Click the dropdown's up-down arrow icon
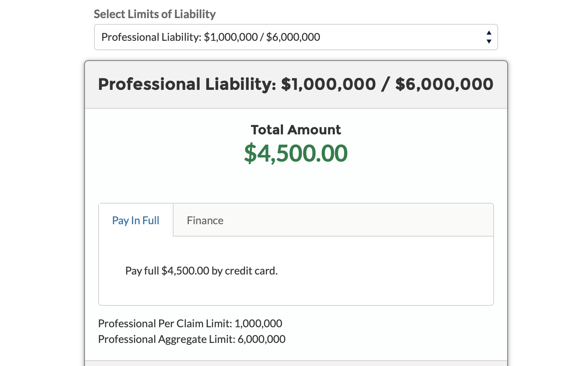Viewport: 588px width, 366px height. coord(489,37)
